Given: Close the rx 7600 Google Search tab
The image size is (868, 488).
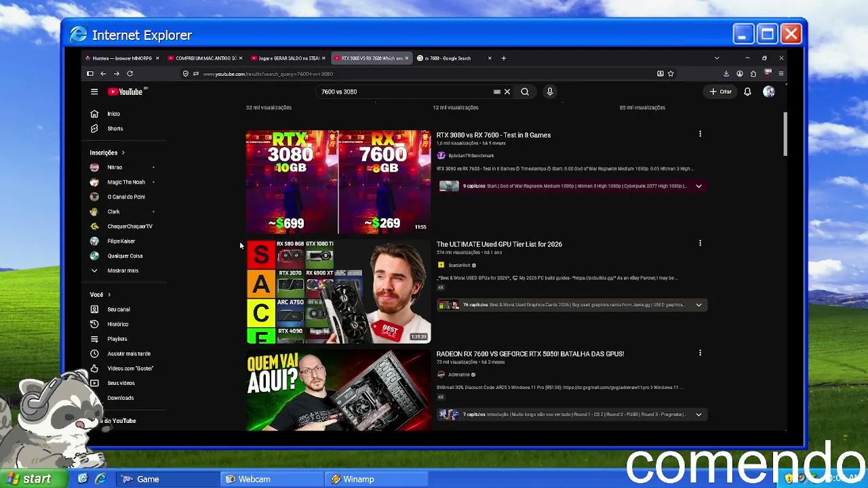Looking at the screenshot, I should pos(490,58).
